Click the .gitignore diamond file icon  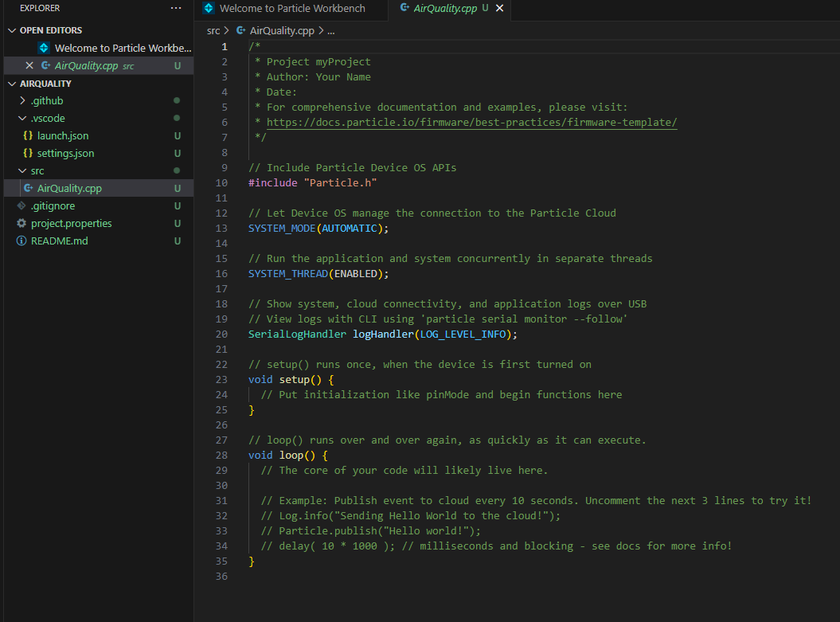click(x=21, y=206)
